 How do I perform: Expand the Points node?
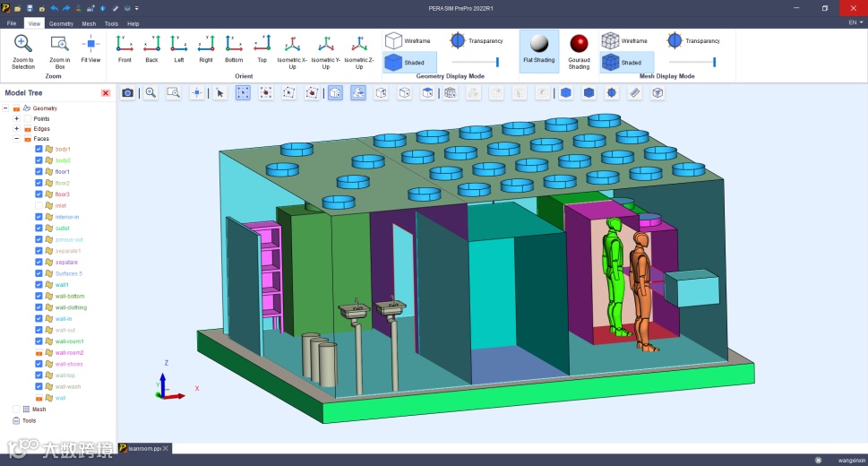click(16, 118)
